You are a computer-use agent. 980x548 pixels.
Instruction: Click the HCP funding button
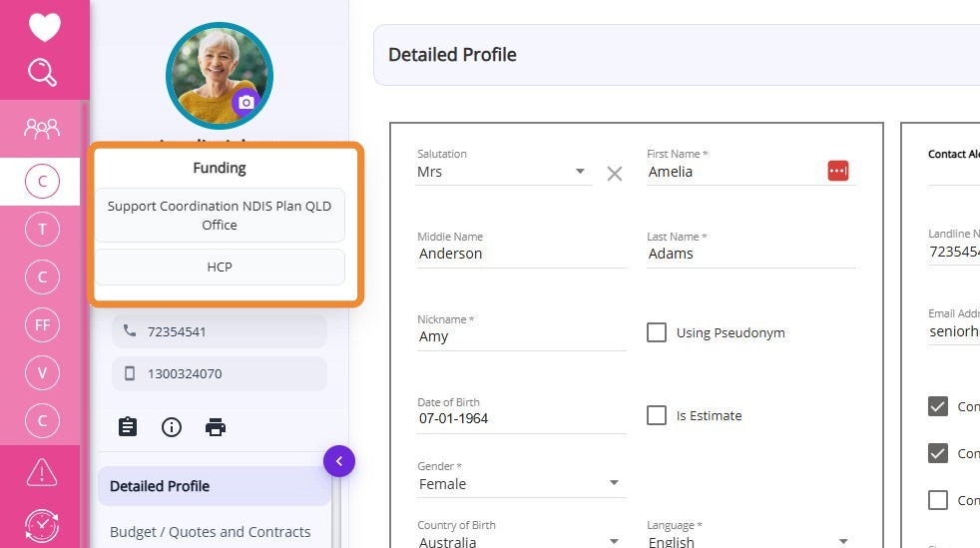(220, 268)
